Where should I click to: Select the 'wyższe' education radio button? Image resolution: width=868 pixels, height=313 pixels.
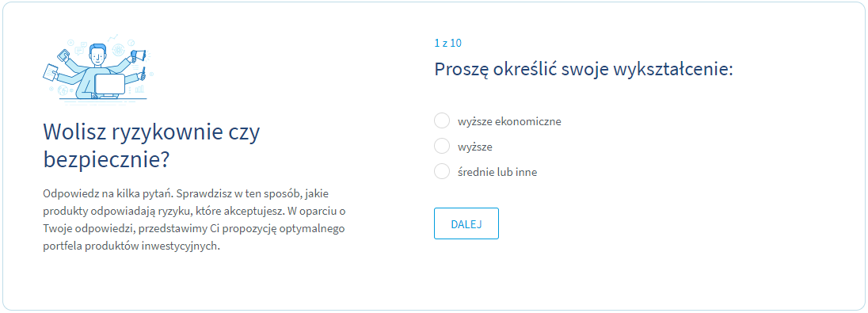tap(442, 147)
